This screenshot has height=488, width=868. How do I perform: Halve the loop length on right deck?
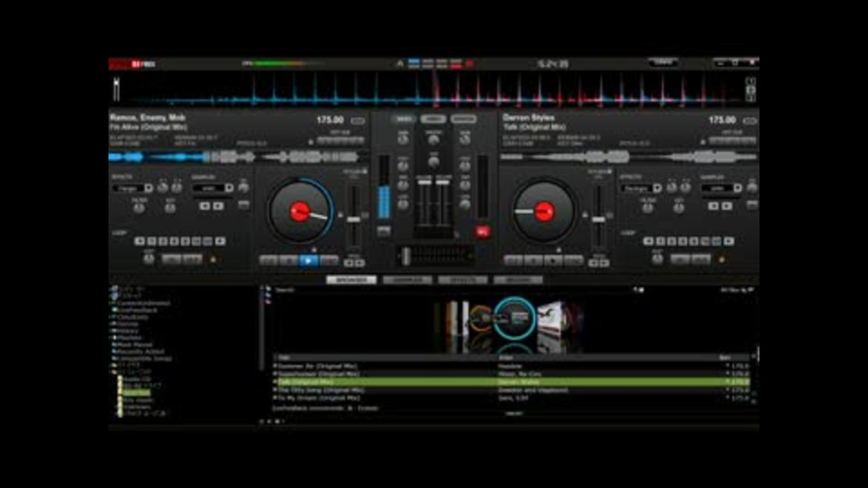[x=647, y=240]
